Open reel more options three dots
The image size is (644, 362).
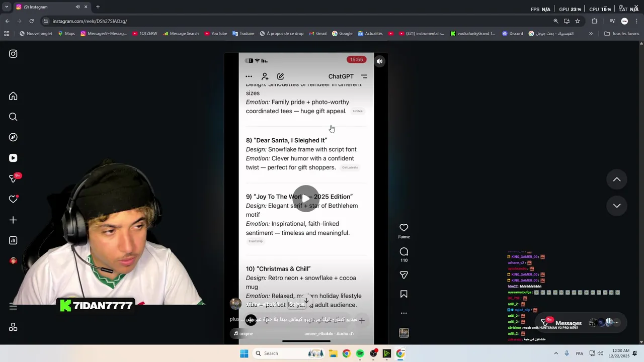404,313
